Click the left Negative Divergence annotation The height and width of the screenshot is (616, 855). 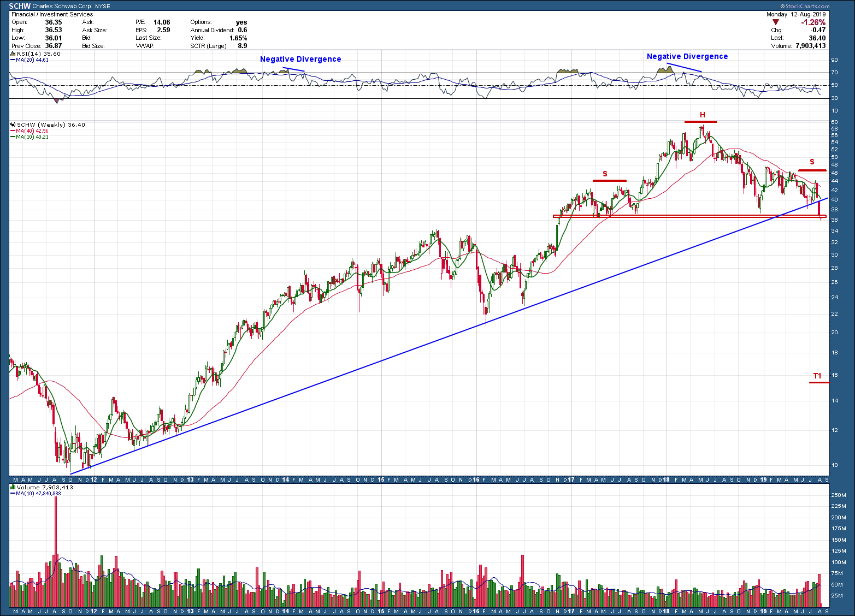point(300,59)
